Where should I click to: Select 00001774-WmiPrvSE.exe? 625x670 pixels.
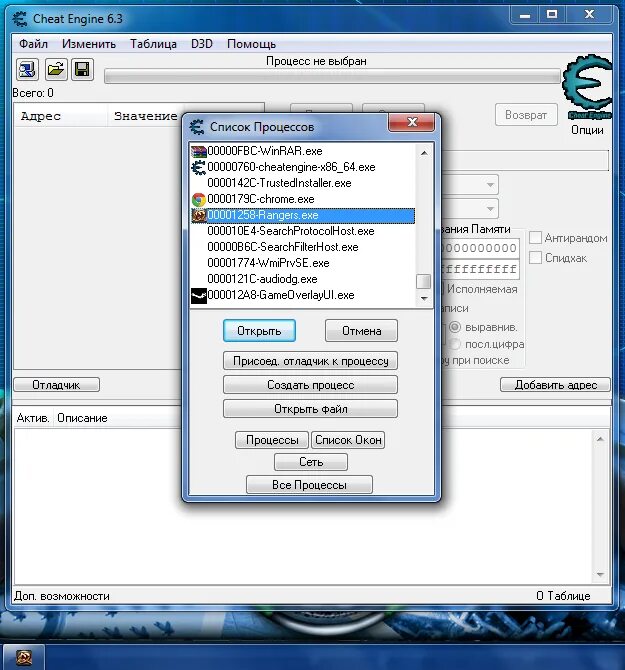[x=302, y=263]
